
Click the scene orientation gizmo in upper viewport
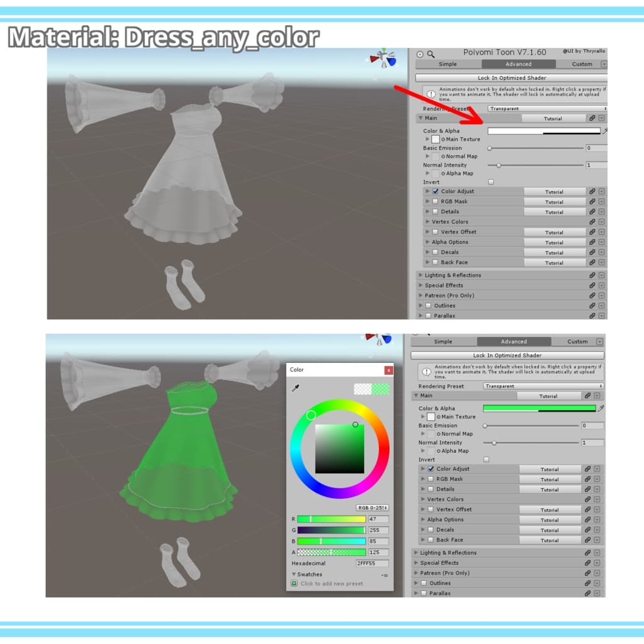point(382,59)
